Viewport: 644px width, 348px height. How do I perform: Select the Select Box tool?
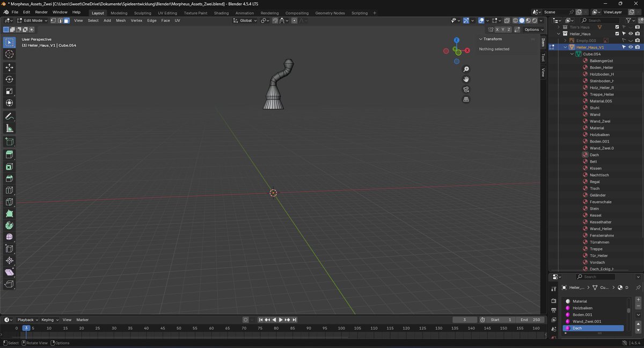coord(9,42)
